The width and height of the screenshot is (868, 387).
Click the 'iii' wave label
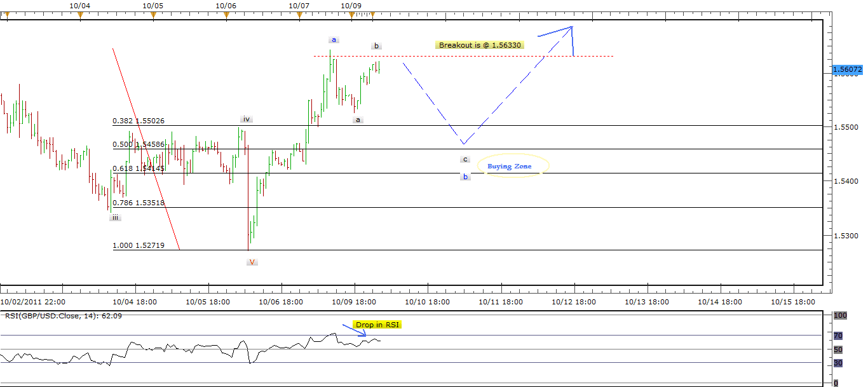[x=114, y=217]
